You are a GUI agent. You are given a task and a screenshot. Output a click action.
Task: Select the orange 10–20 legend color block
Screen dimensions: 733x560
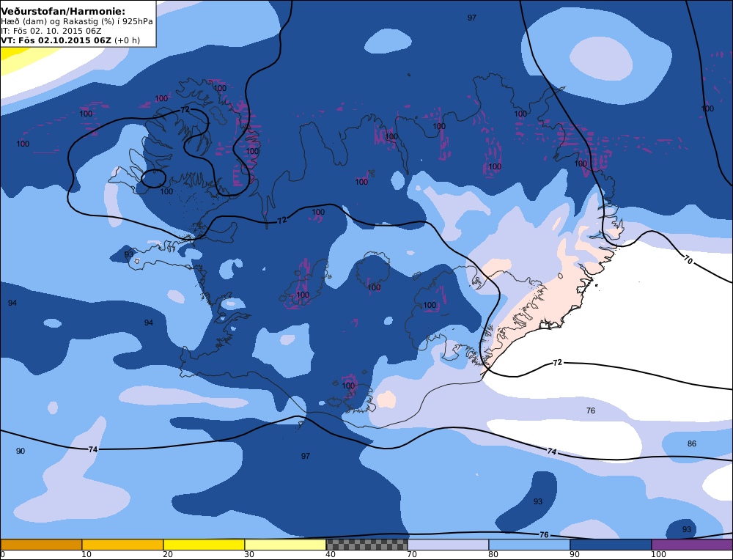click(122, 544)
